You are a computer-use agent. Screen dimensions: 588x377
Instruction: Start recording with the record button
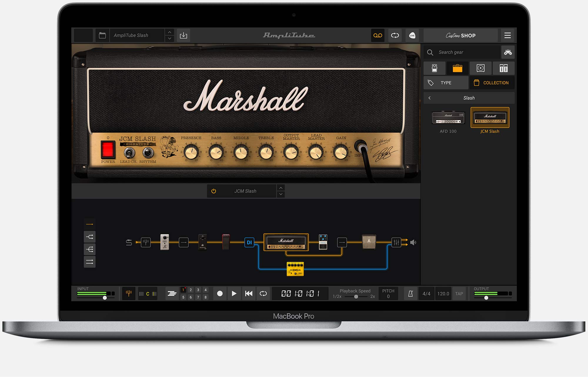pyautogui.click(x=220, y=293)
